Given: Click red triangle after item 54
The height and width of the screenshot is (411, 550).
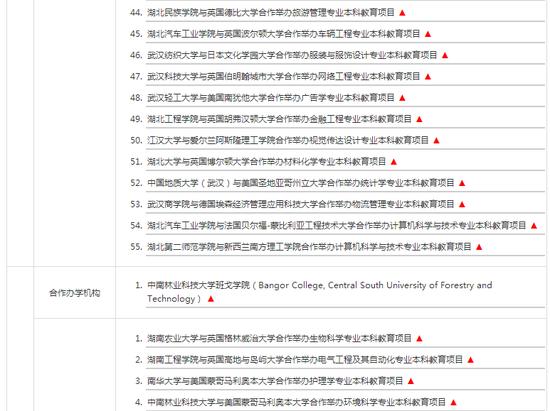Looking at the screenshot, I should coord(534,226).
